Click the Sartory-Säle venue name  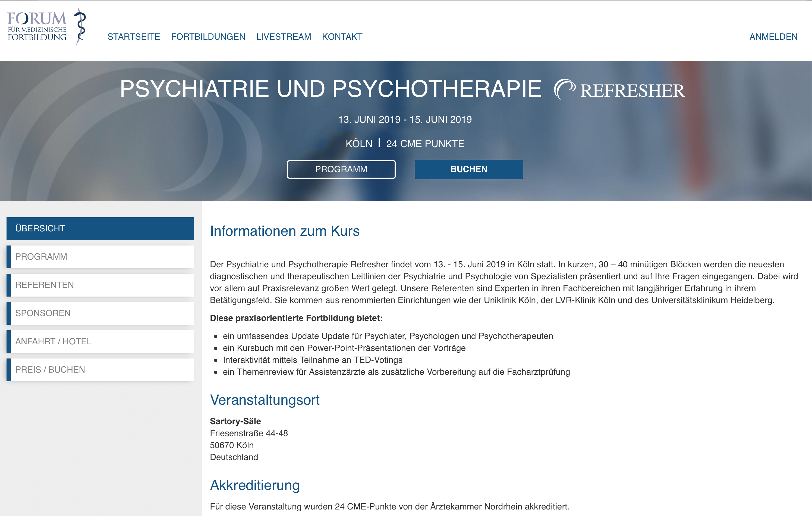235,421
